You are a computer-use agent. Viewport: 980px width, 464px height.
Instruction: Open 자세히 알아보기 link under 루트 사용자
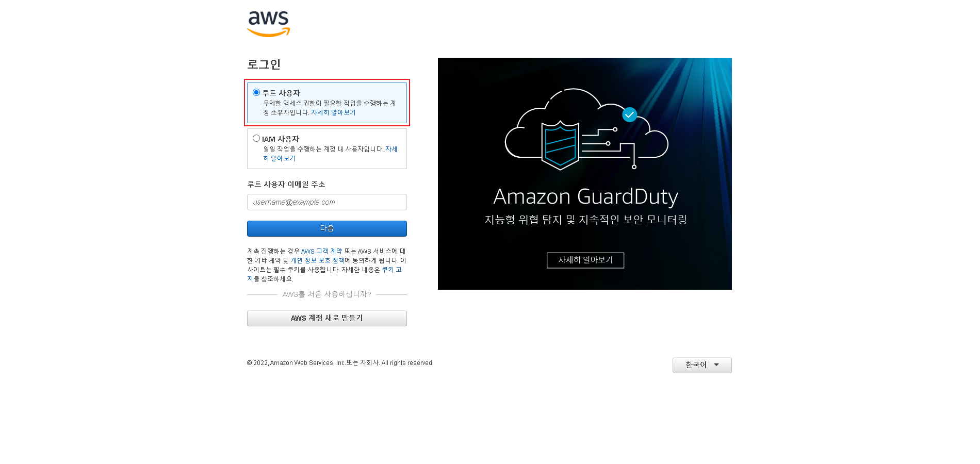333,112
